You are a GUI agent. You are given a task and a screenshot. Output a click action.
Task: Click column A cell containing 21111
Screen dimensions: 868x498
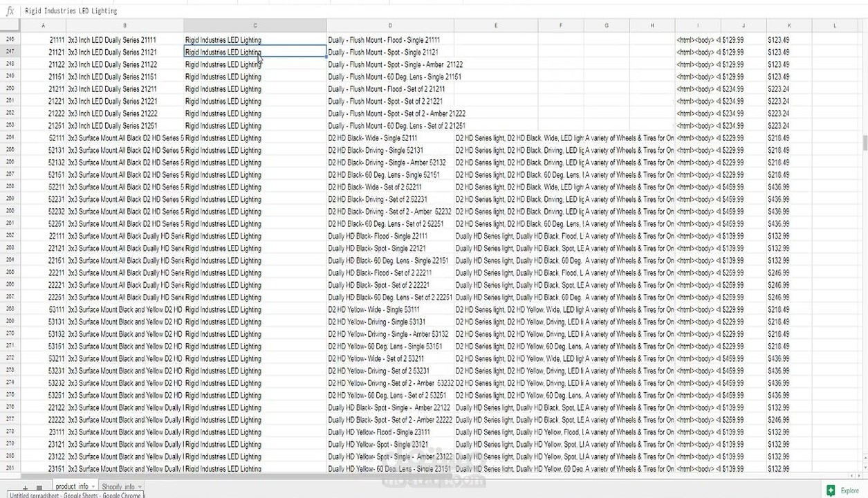pyautogui.click(x=44, y=40)
